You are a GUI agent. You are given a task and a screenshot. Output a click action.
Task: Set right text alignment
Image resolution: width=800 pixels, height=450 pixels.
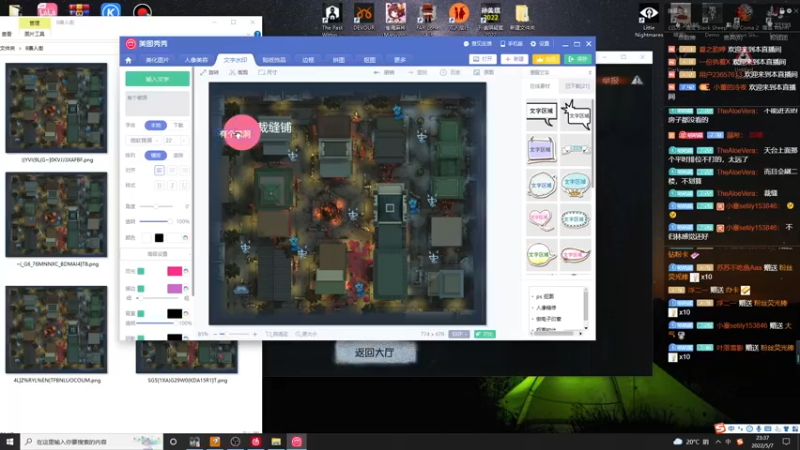pos(184,170)
